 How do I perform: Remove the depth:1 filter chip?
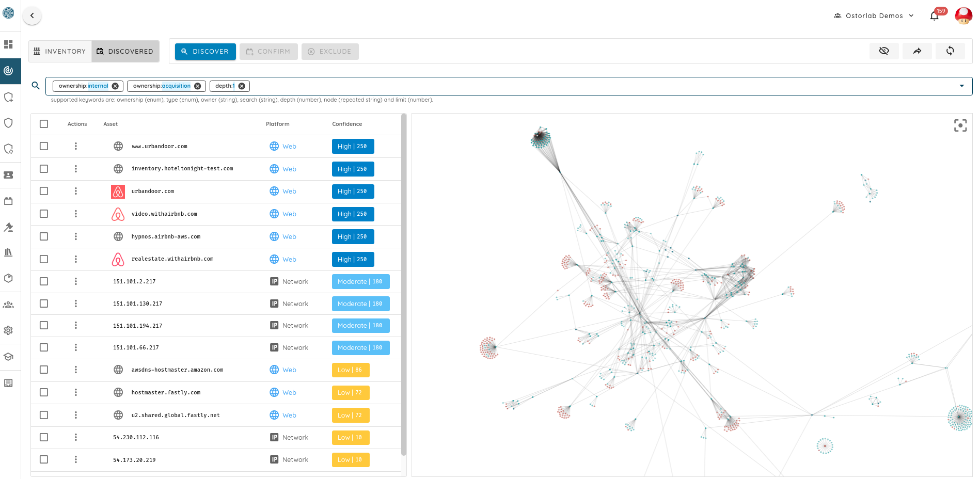[x=242, y=86]
